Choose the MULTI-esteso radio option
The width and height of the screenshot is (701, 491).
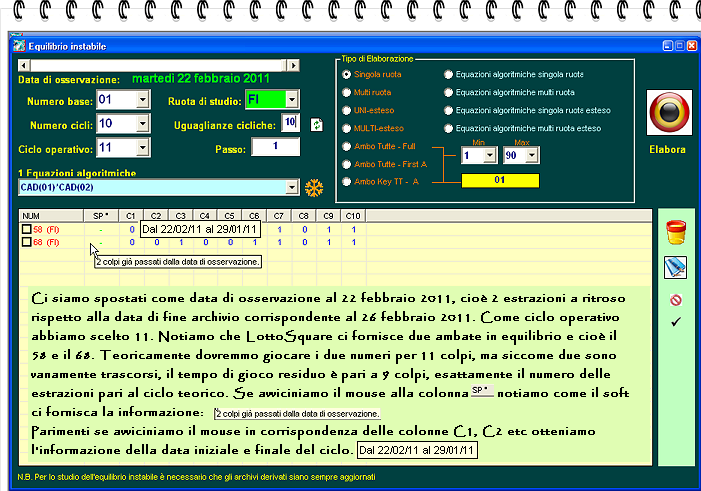tap(346, 128)
